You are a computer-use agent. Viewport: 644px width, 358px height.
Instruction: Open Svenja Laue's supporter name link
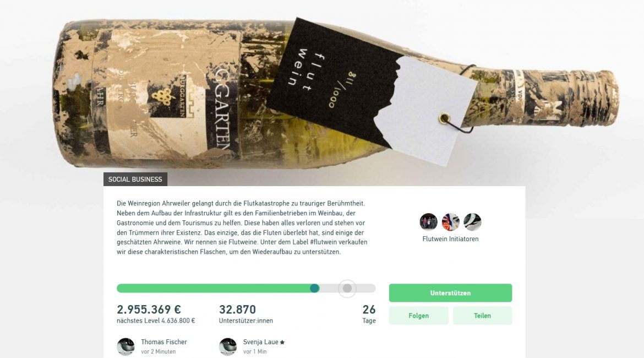261,342
